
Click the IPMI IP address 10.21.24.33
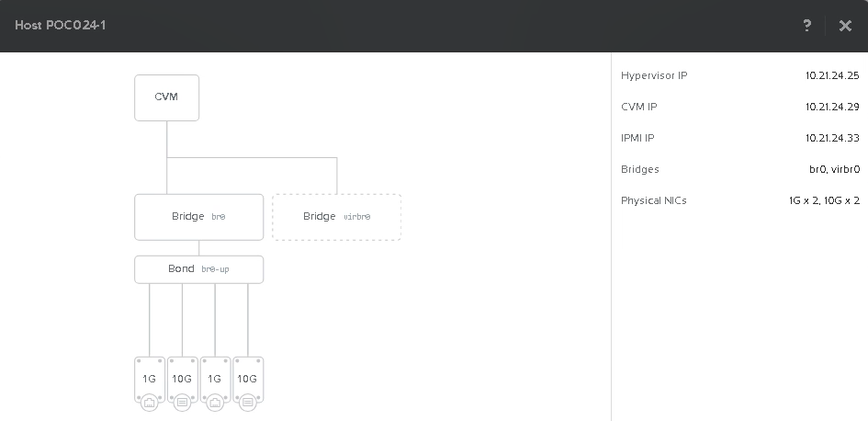[x=831, y=138]
